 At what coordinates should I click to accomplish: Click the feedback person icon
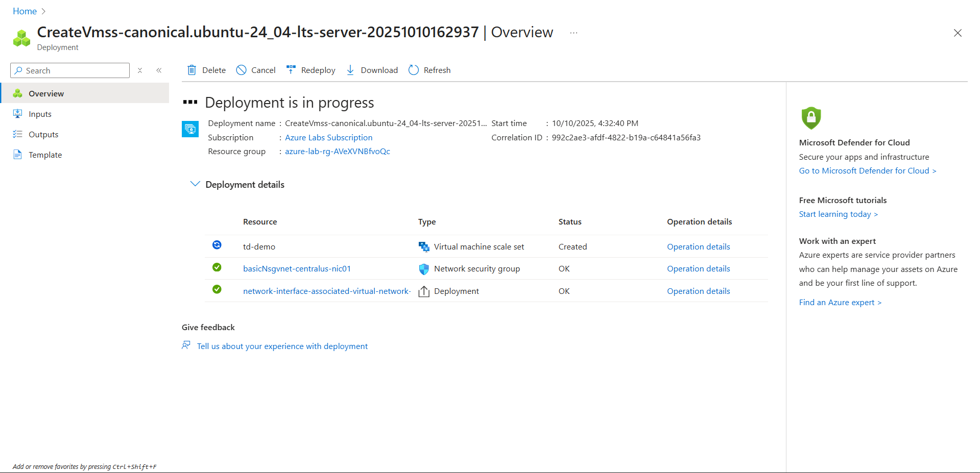pyautogui.click(x=186, y=345)
